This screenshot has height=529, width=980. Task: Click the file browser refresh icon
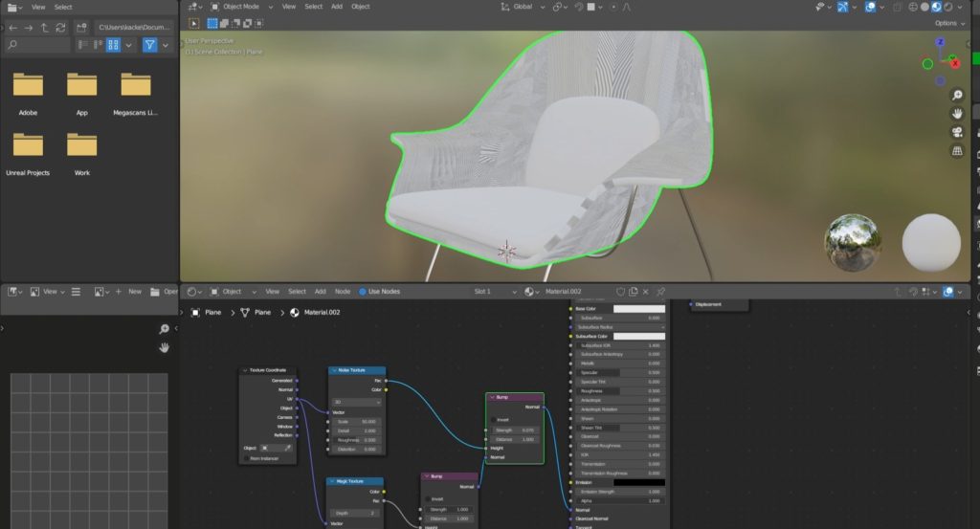[x=61, y=28]
